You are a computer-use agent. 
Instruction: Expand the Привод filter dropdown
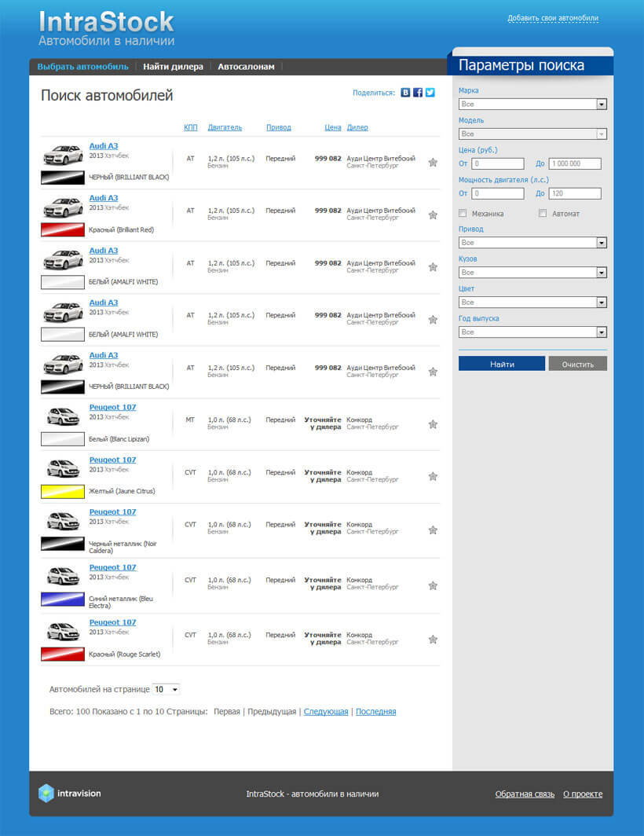[532, 243]
